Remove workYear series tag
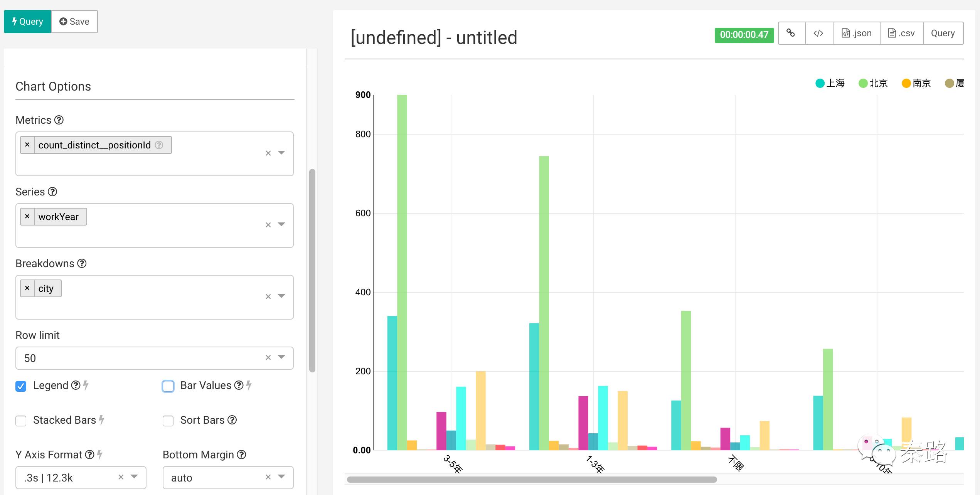Viewport: 980px width, 495px height. (x=27, y=217)
